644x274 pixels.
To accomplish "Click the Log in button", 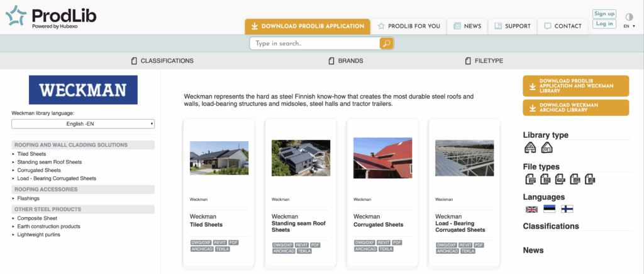I will pyautogui.click(x=604, y=24).
